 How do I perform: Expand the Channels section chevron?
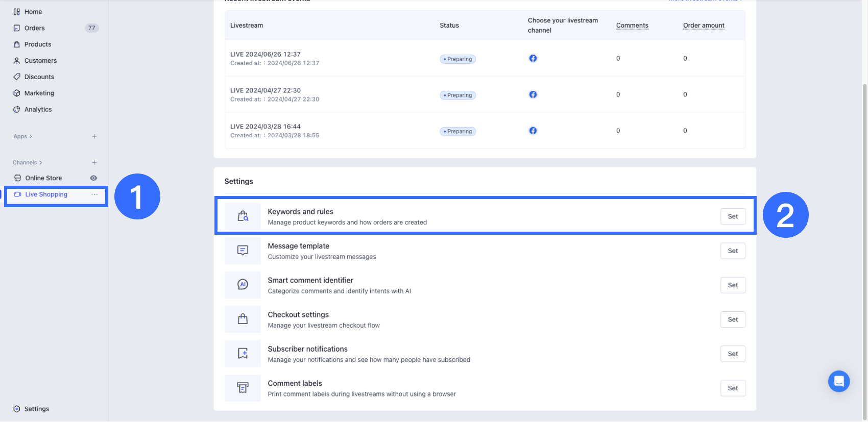tap(41, 163)
